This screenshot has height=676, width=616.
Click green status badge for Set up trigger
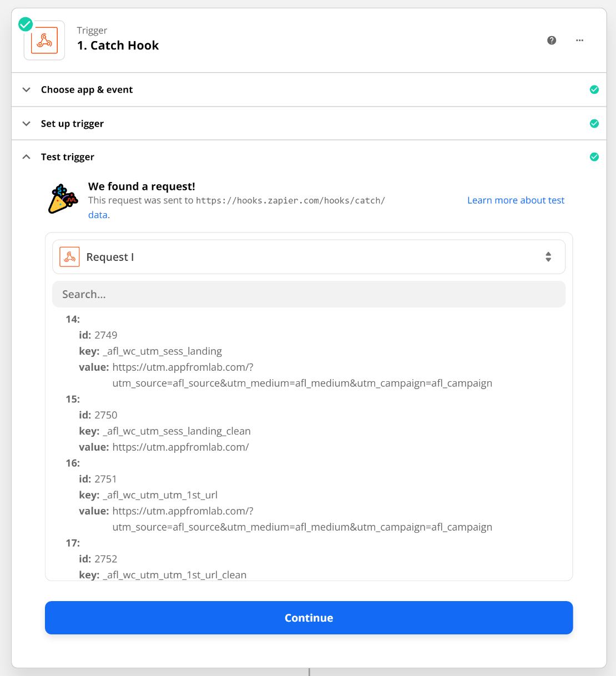[594, 123]
